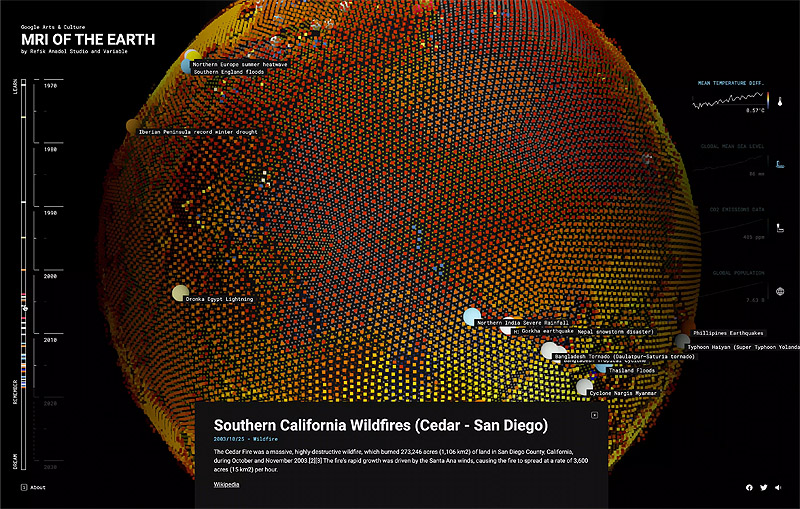800x509 pixels.
Task: Select the CO2 emissions data icon
Action: pos(777,227)
